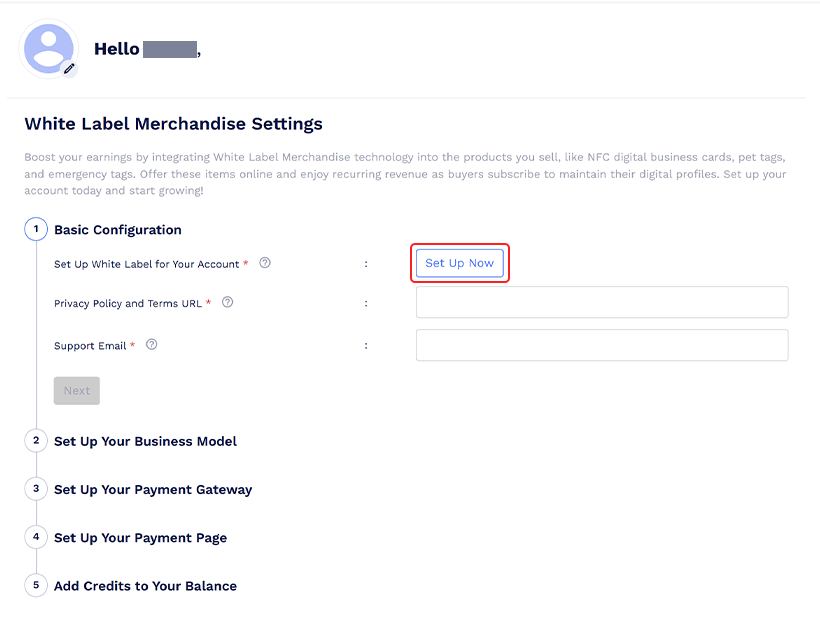Open the Set Up Your Payment Page section

140,538
